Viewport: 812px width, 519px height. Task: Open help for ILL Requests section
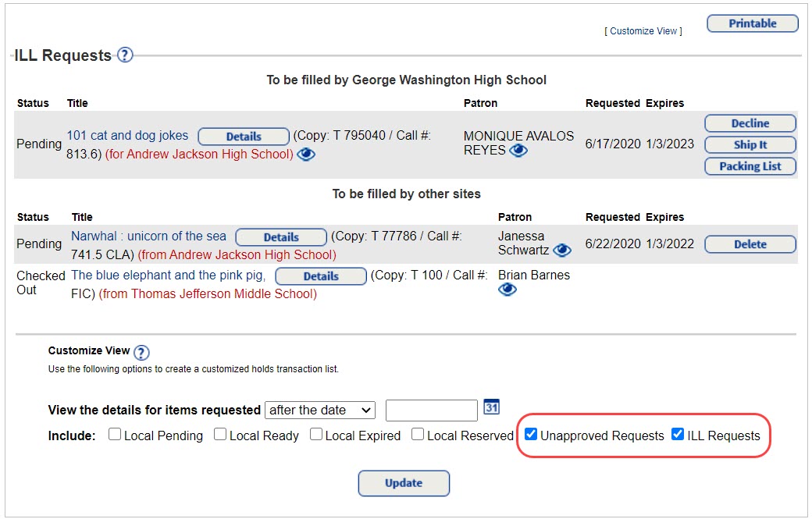point(125,55)
